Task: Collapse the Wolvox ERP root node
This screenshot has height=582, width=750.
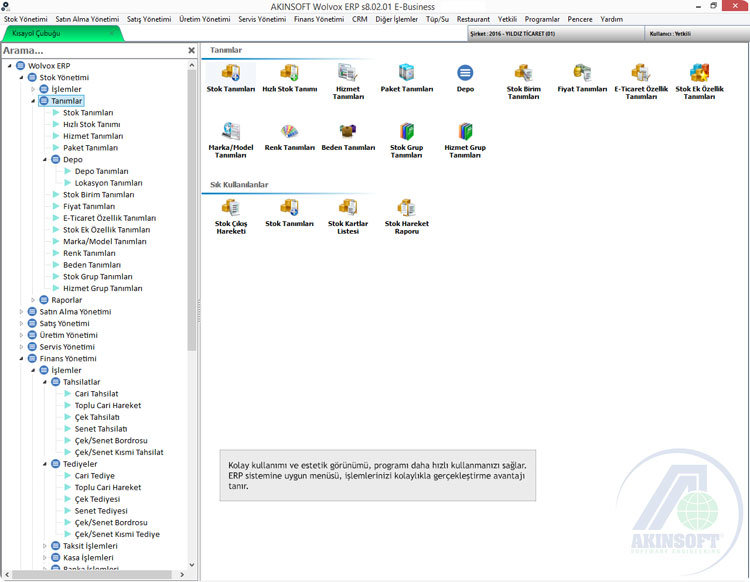Action: pyautogui.click(x=10, y=66)
